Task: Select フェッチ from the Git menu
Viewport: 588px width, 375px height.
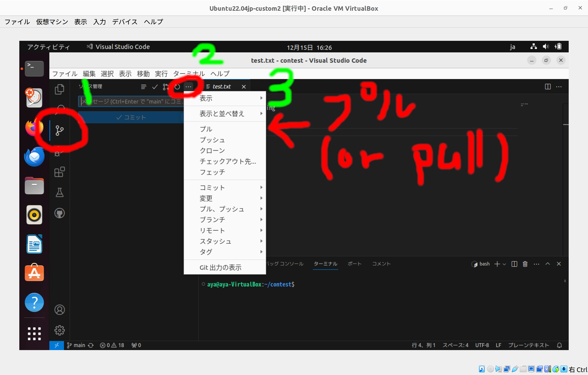Action: [x=225, y=172]
